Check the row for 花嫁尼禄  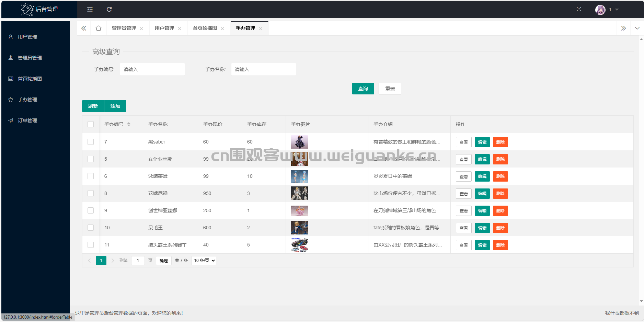[x=91, y=193]
